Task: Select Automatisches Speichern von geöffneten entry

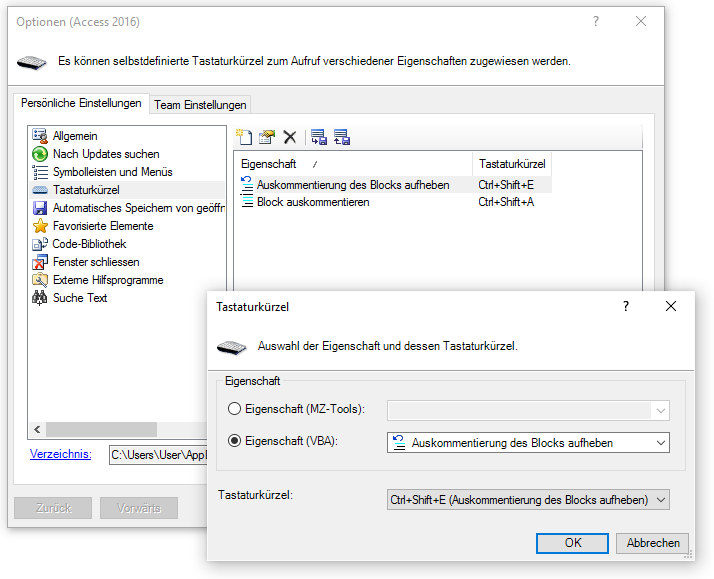Action: pyautogui.click(x=139, y=208)
